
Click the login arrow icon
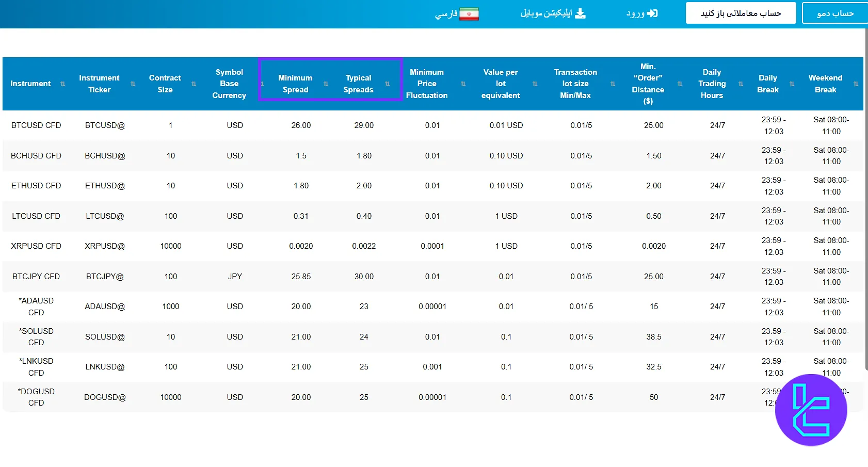(653, 13)
